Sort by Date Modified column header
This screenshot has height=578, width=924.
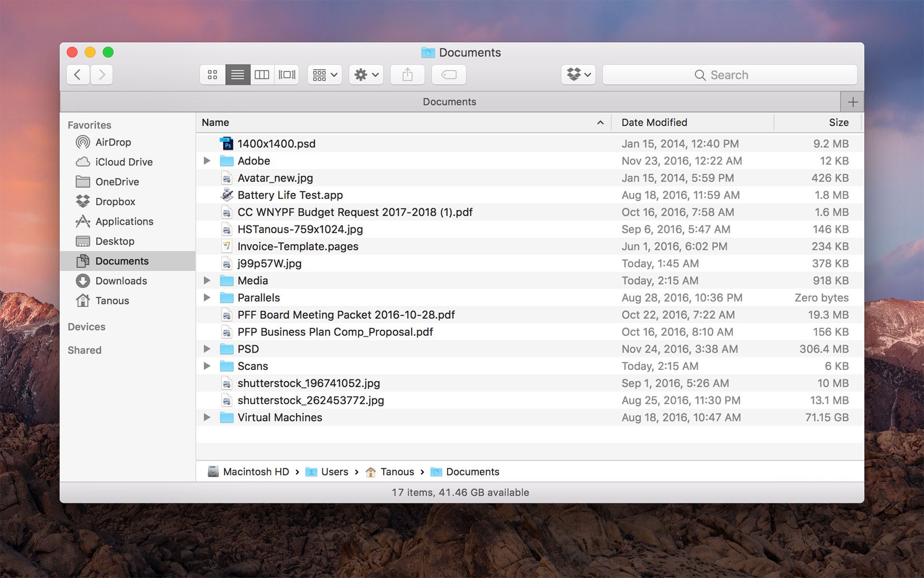click(692, 122)
